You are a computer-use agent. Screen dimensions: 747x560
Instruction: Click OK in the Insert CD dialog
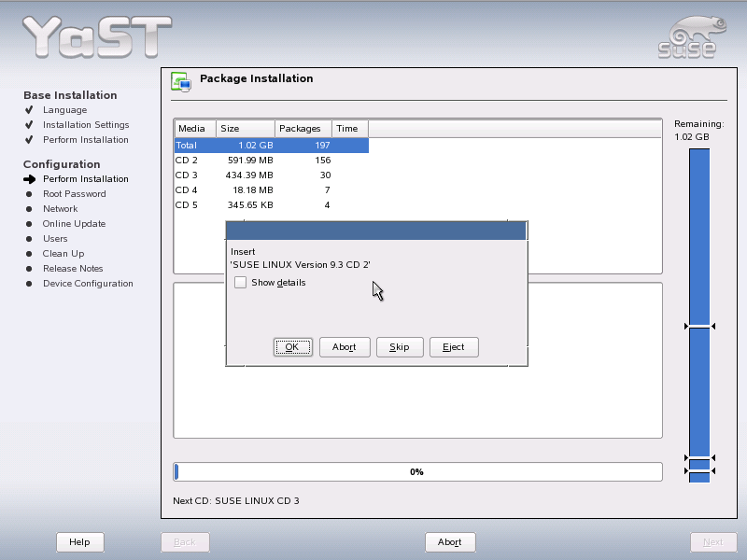click(x=293, y=347)
